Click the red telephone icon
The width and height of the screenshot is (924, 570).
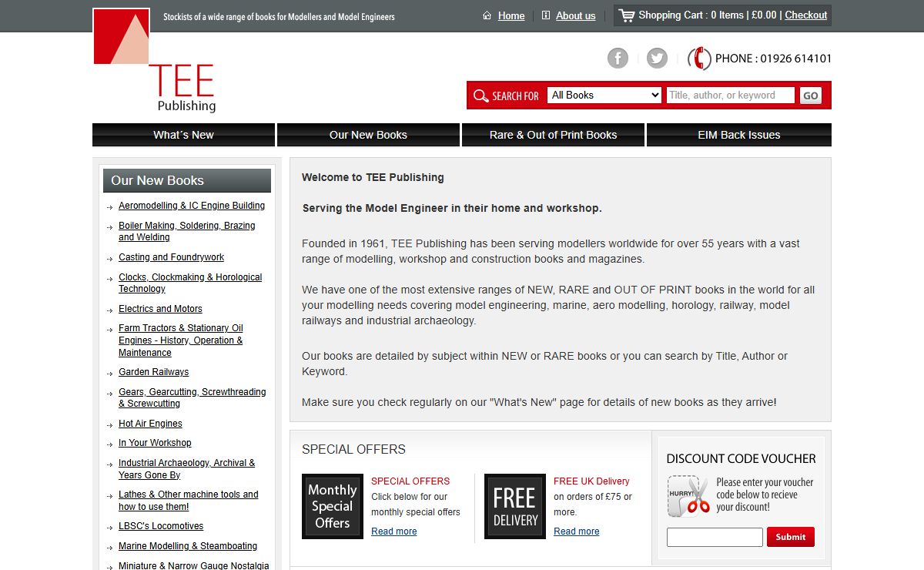click(x=699, y=58)
